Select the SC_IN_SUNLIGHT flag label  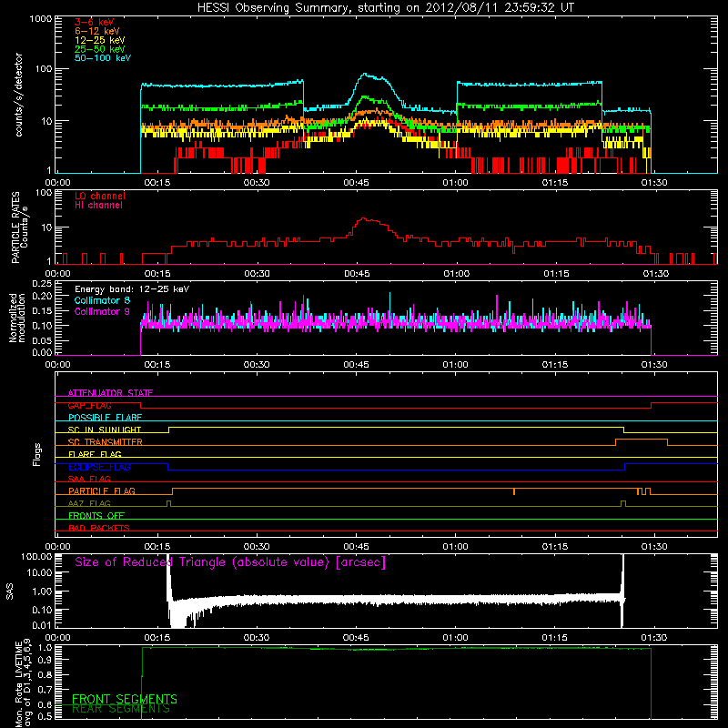[x=105, y=430]
